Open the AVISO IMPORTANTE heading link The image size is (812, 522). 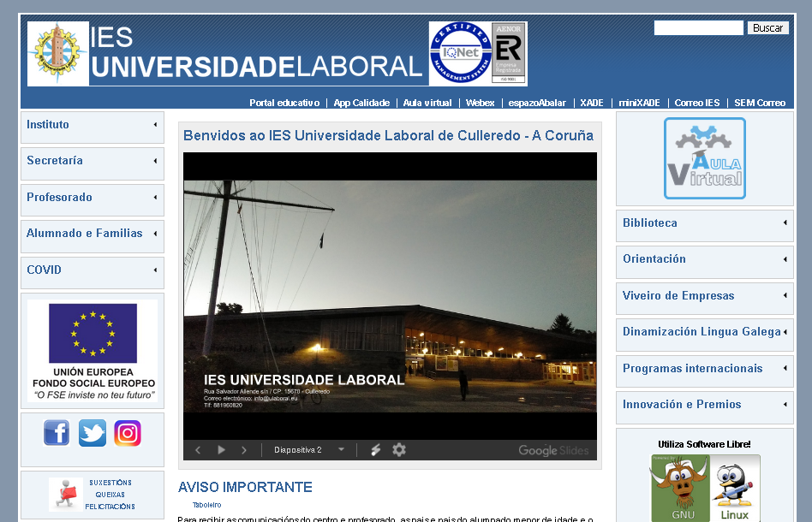pos(245,487)
